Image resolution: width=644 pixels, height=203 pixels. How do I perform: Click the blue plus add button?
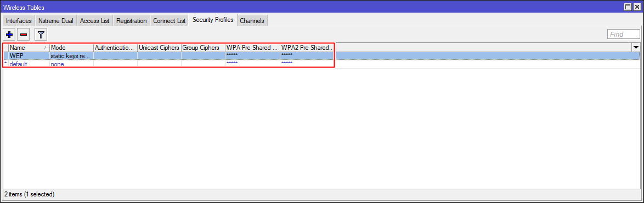click(9, 34)
